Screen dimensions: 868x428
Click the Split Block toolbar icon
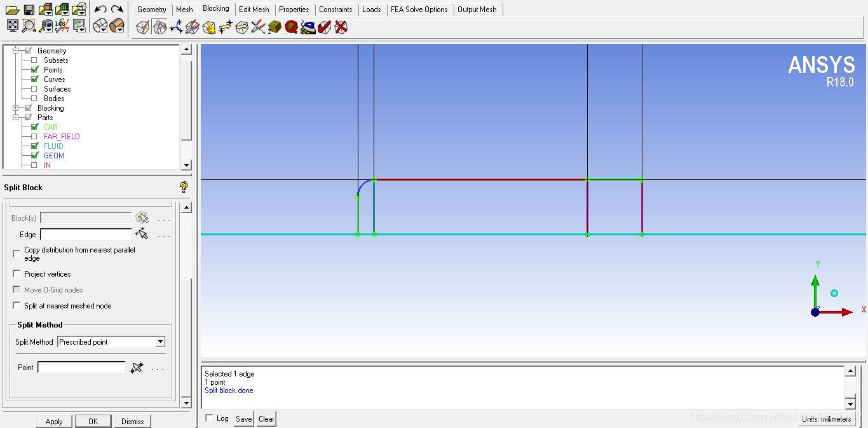click(x=159, y=27)
